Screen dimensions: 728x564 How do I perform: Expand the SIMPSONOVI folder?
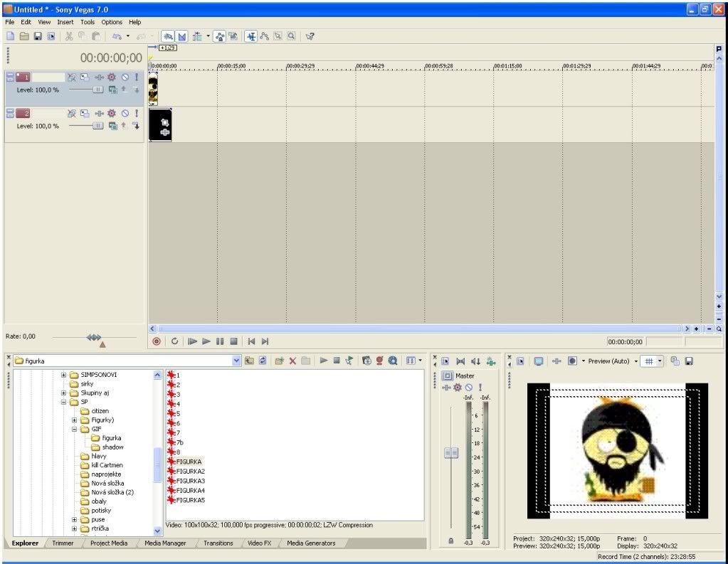[63, 375]
